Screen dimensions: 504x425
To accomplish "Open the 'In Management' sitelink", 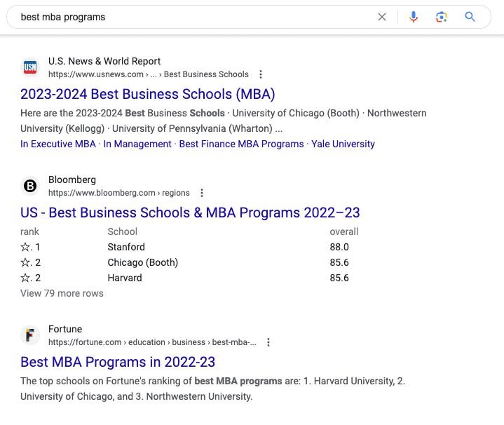I will click(137, 144).
